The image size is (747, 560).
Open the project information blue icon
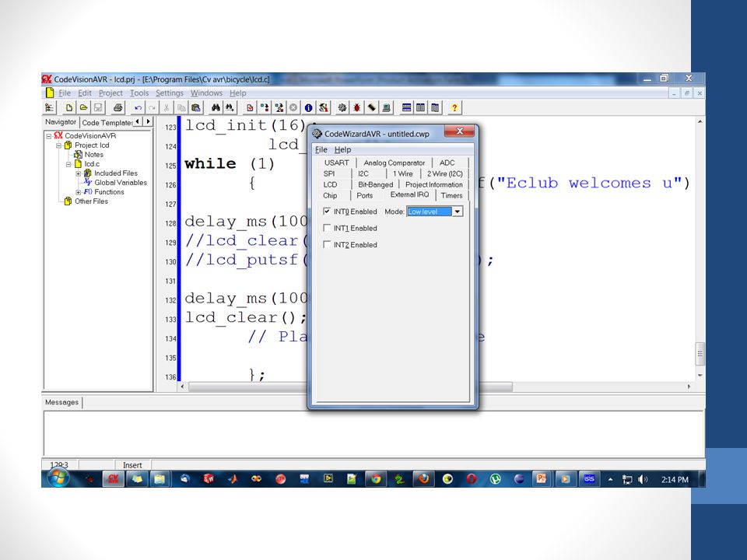tap(308, 107)
